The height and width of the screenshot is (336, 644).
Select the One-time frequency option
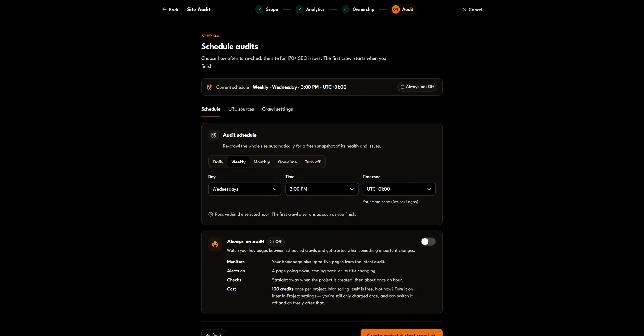pyautogui.click(x=287, y=162)
